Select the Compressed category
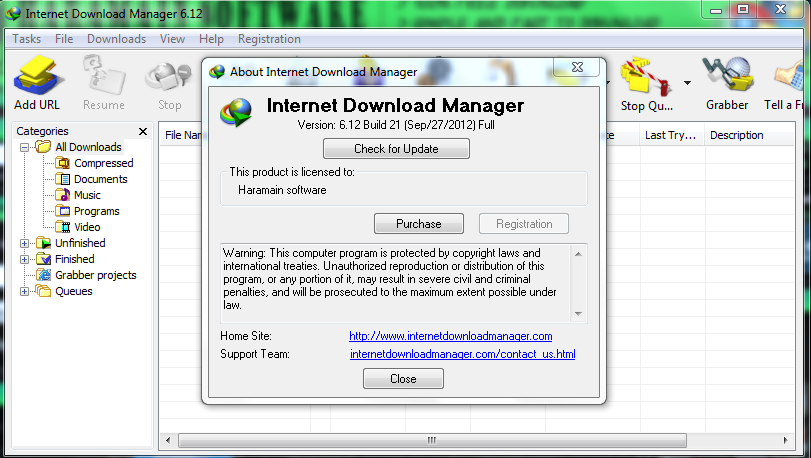Viewport: 811px width, 458px height. [x=103, y=163]
